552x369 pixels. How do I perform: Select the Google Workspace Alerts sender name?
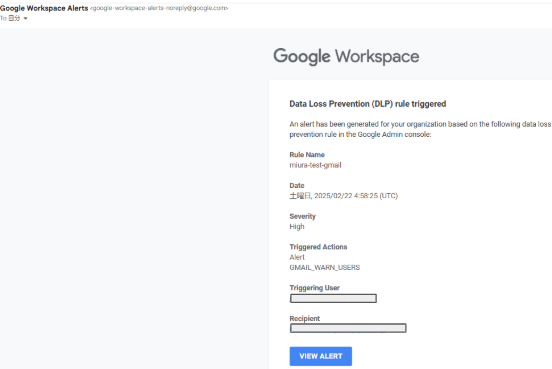coord(44,8)
